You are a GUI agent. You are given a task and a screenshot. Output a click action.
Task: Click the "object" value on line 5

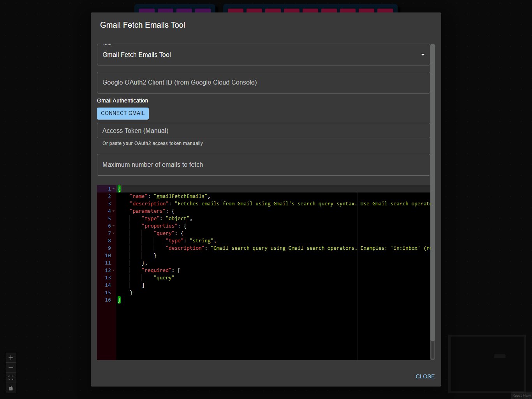click(178, 219)
